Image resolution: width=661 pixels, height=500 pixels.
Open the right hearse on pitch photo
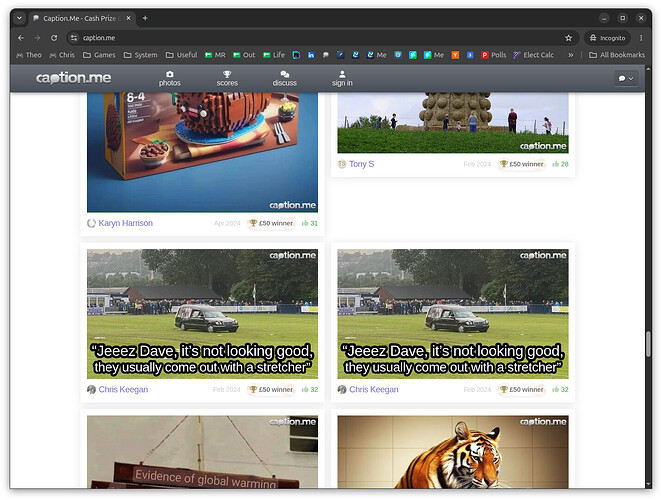click(x=453, y=314)
